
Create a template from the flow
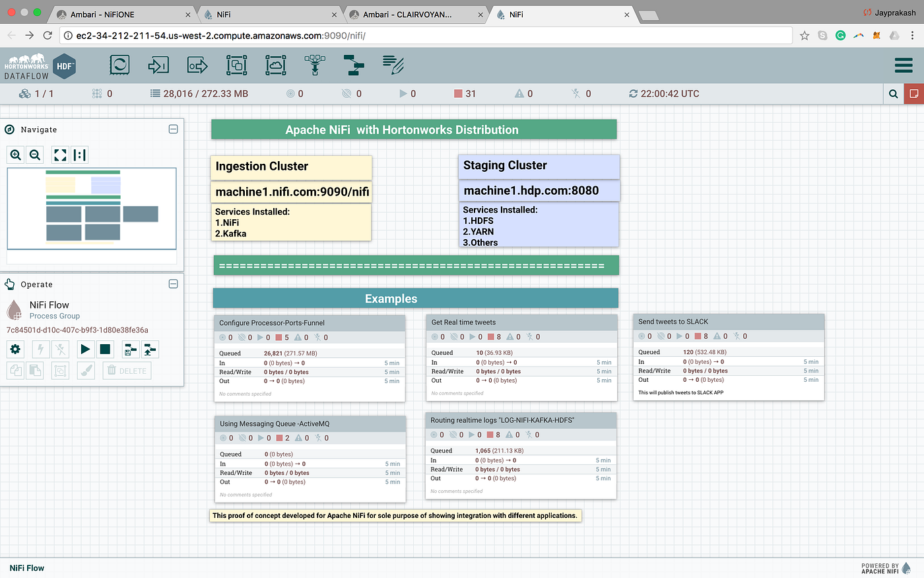[131, 349]
